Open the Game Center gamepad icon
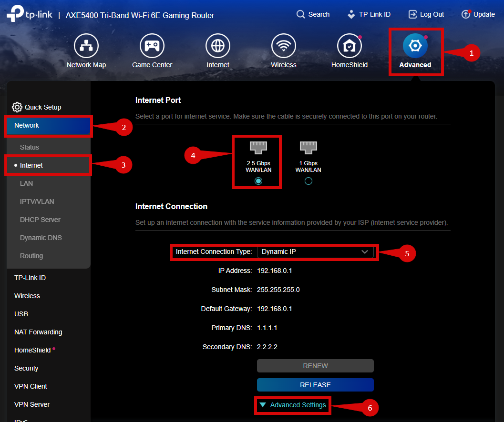 pyautogui.click(x=152, y=46)
